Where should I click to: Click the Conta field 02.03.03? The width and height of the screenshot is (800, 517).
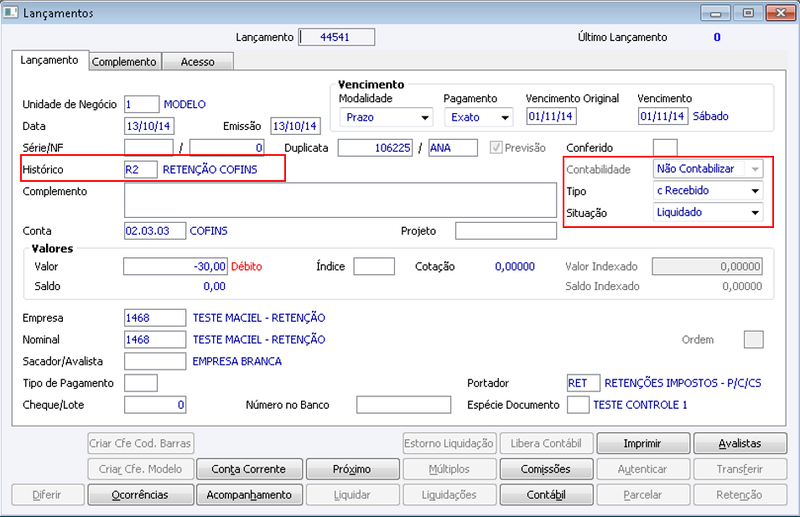tap(155, 231)
